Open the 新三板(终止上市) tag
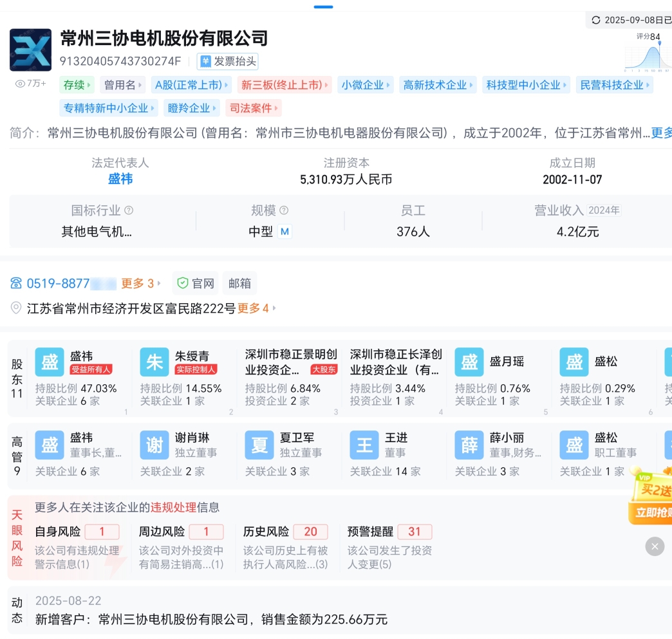 tap(284, 85)
